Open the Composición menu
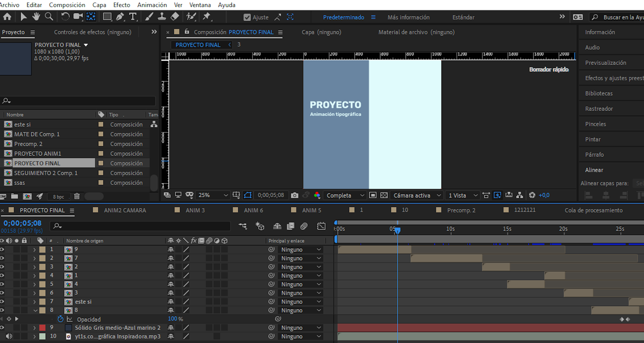This screenshot has width=644, height=343. [x=67, y=5]
